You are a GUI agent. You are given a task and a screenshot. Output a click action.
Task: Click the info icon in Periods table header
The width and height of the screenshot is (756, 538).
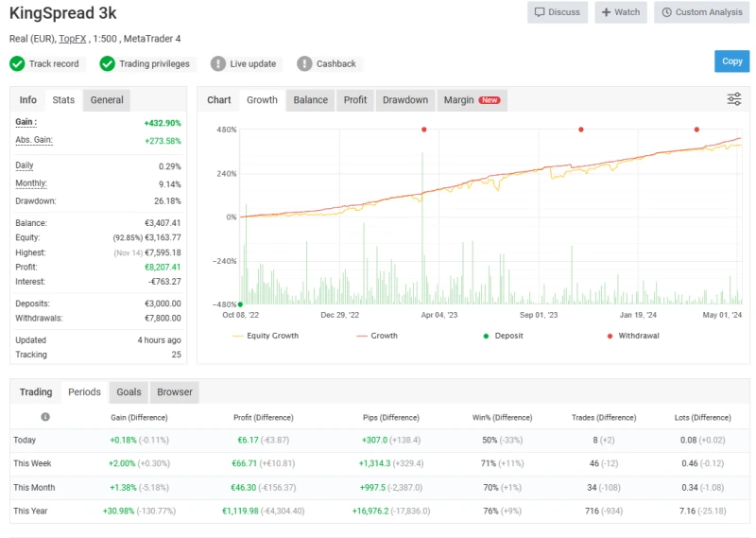(45, 417)
